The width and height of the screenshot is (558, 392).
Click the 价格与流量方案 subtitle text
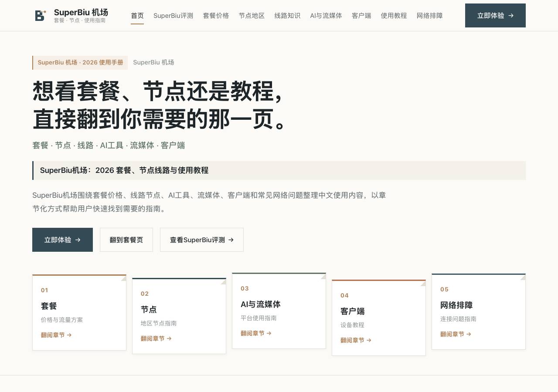tap(62, 320)
